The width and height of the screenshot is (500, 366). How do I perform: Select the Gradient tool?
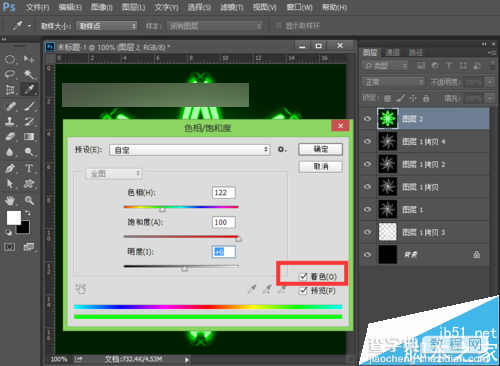tap(29, 137)
